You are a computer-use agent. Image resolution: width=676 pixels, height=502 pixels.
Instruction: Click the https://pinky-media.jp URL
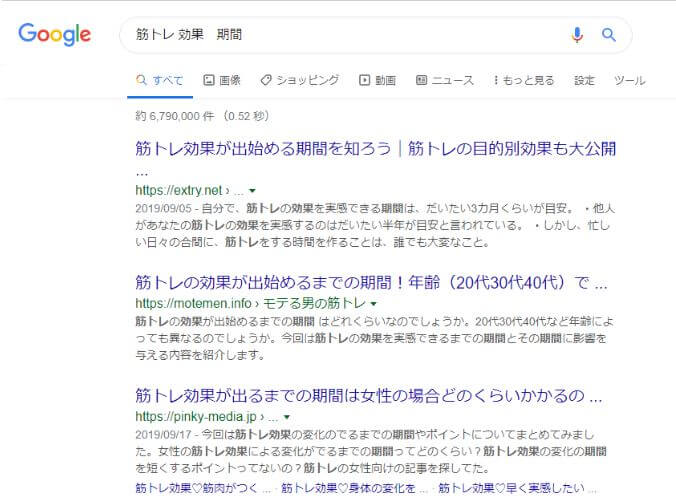[196, 417]
